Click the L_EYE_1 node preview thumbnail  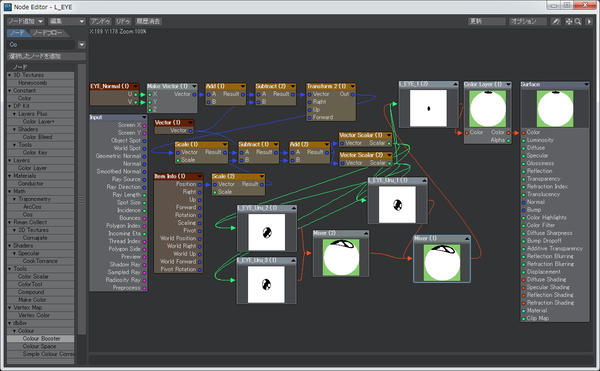click(428, 108)
